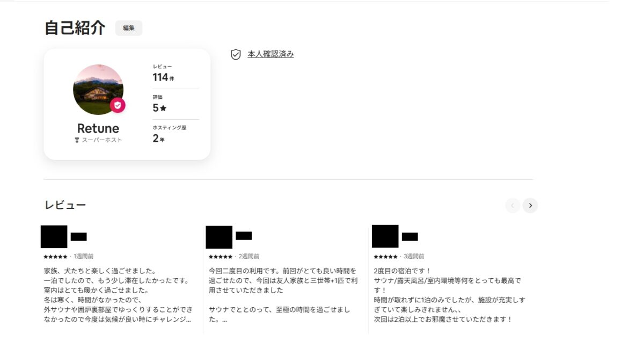Viewport: 644px width, 348px height.
Task: Click the Retune profile photo
Action: click(98, 89)
